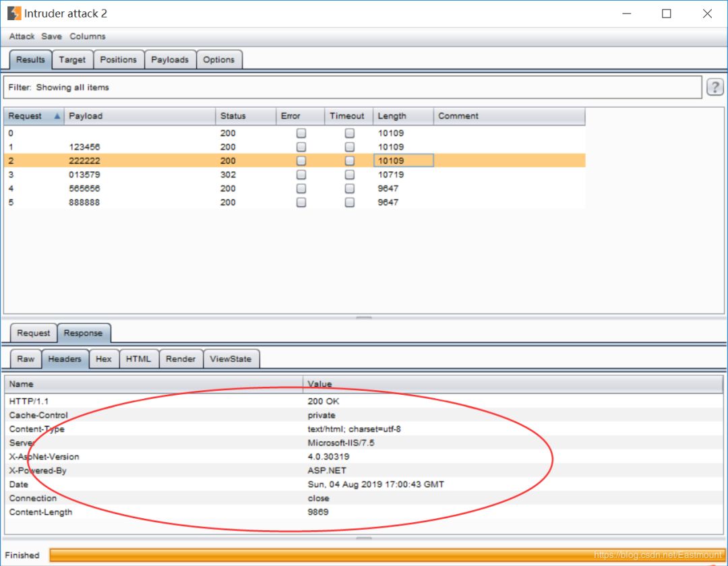Show the Request tab in lower pane
This screenshot has width=728, height=566.
[34, 333]
